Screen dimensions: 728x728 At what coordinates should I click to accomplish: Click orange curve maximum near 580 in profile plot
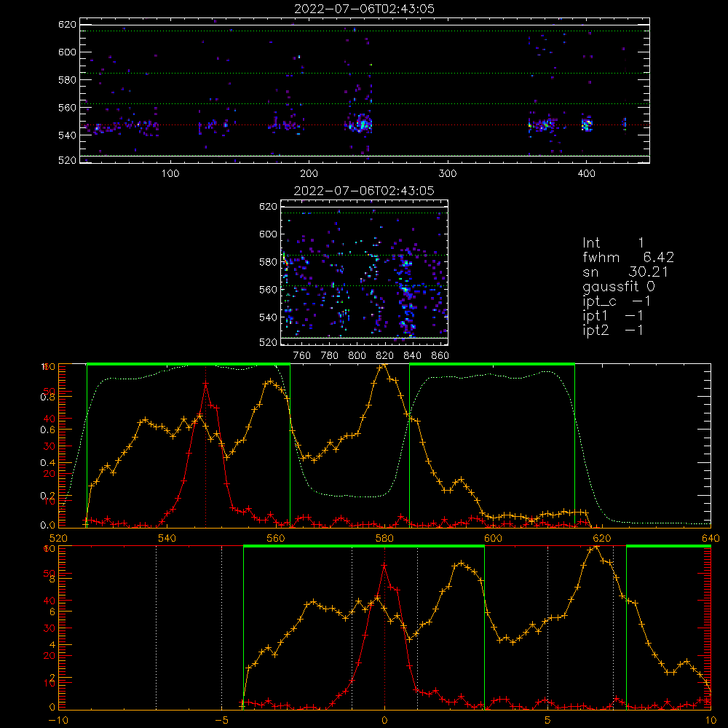(383, 366)
